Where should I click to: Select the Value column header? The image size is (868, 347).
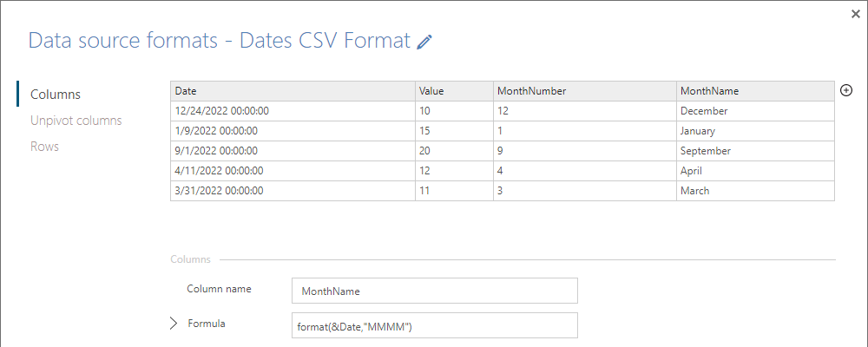coord(454,91)
